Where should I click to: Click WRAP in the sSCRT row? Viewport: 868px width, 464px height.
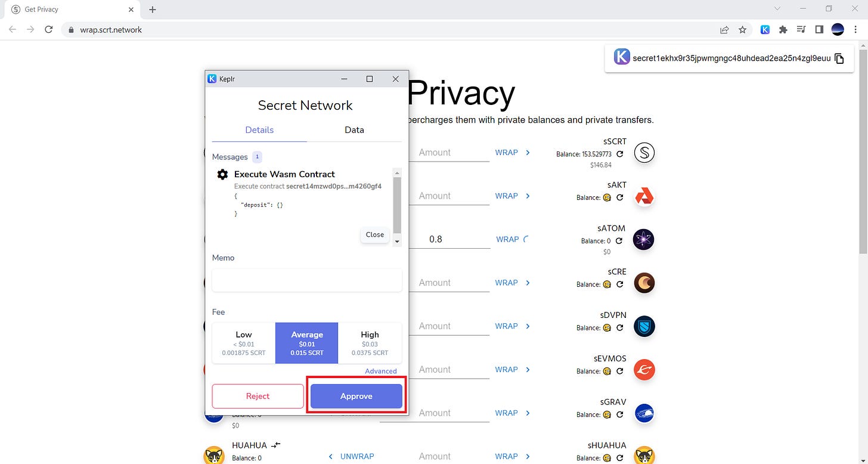click(x=512, y=153)
